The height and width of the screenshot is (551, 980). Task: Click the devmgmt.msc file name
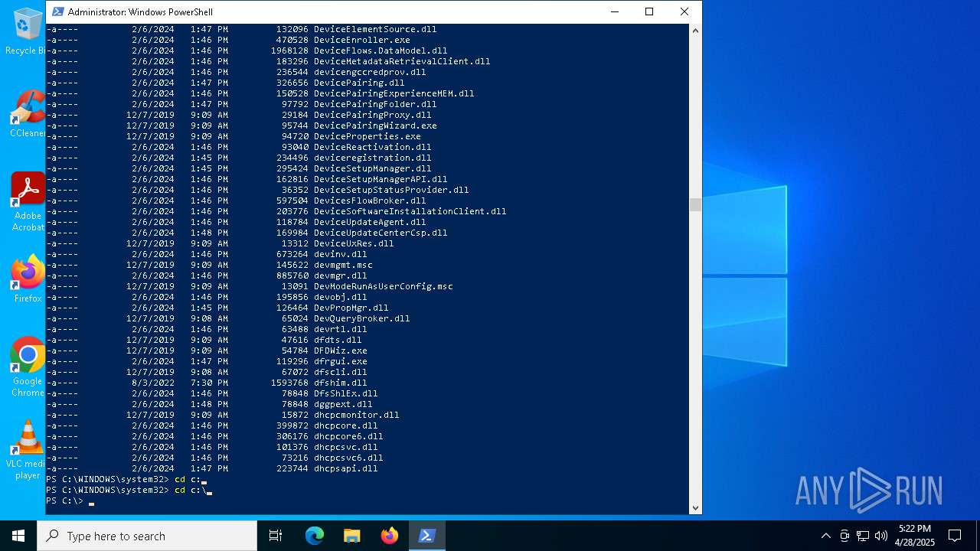[343, 265]
